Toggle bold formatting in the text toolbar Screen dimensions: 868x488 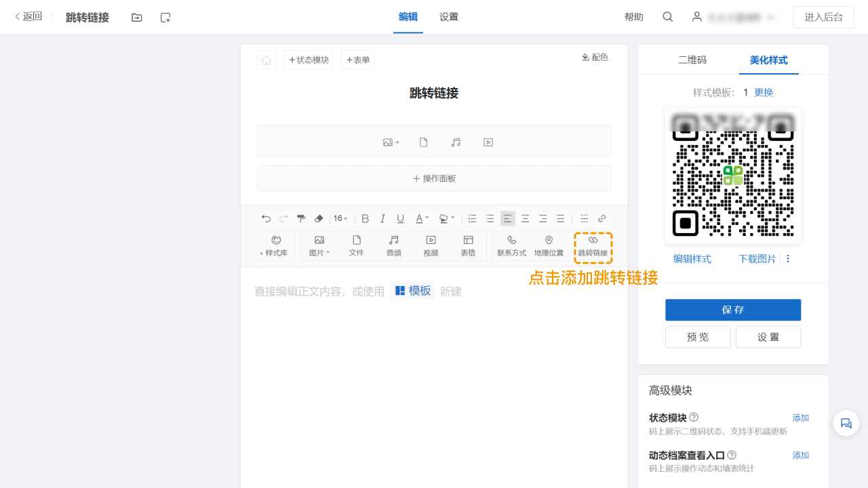click(366, 218)
